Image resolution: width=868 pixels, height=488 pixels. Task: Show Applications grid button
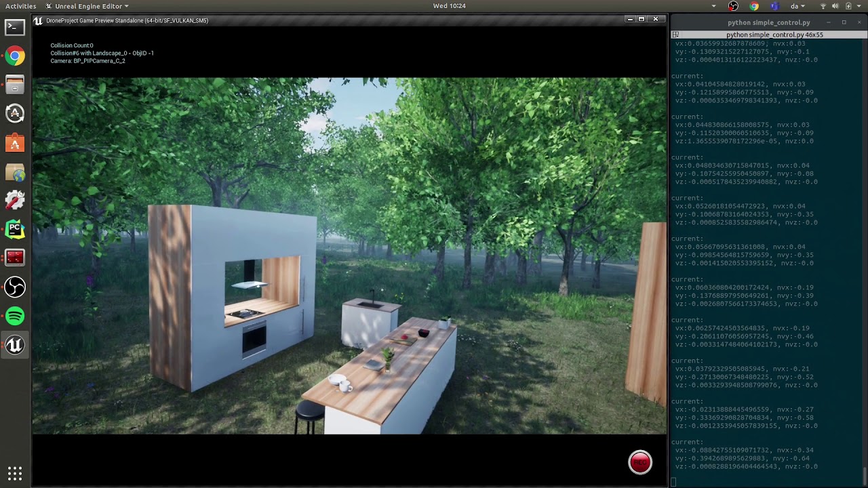coord(15,473)
